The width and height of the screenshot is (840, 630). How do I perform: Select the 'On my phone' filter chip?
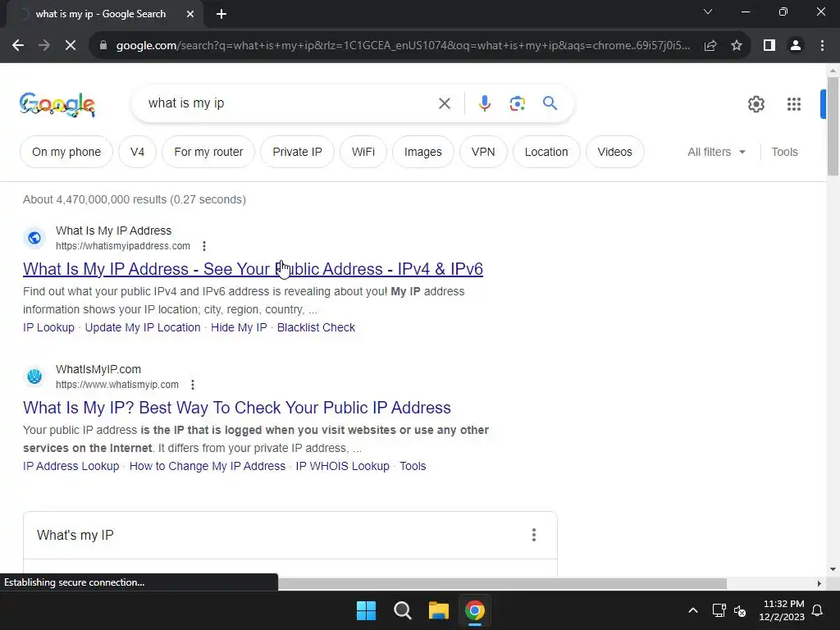(x=66, y=152)
